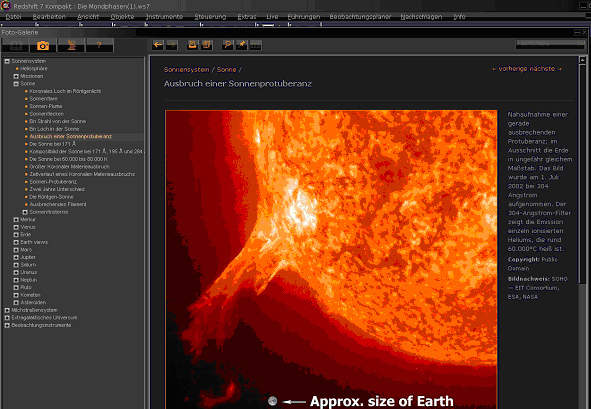Click the Redshift application icon in title bar
The height and width of the screenshot is (409, 591).
click(x=6, y=6)
